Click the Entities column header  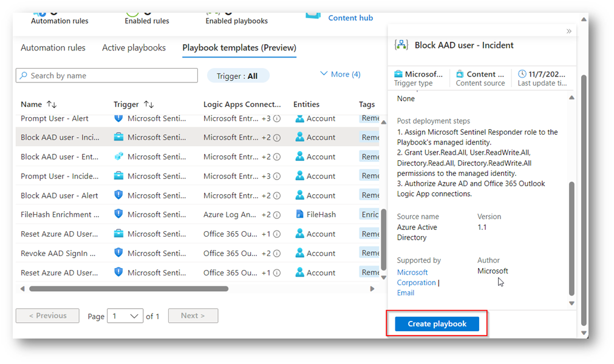point(306,104)
